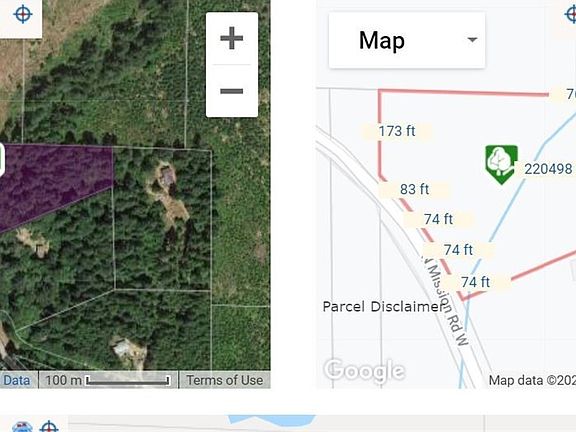Click the Google logo on the map
The height and width of the screenshot is (432, 576).
pyautogui.click(x=364, y=371)
